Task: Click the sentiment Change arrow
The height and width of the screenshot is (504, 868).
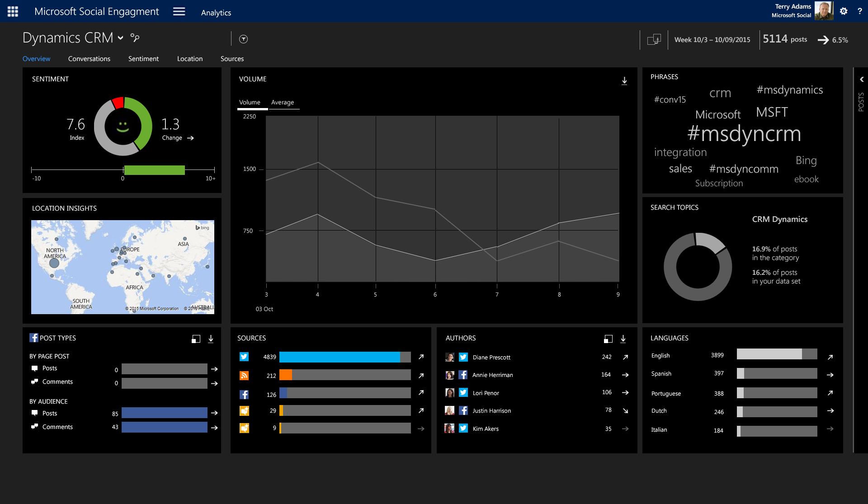Action: pos(190,138)
